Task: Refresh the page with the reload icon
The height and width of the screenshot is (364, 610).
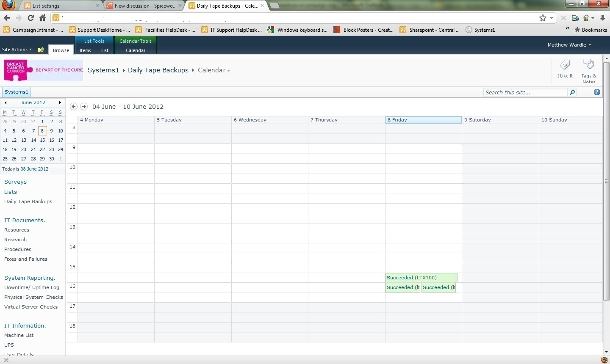Action: [30, 18]
